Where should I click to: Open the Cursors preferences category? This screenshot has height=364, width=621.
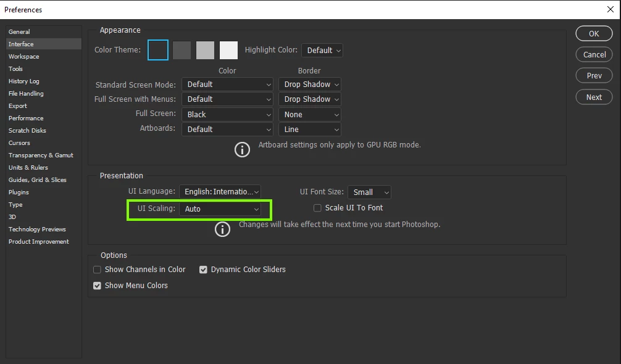click(x=44, y=143)
